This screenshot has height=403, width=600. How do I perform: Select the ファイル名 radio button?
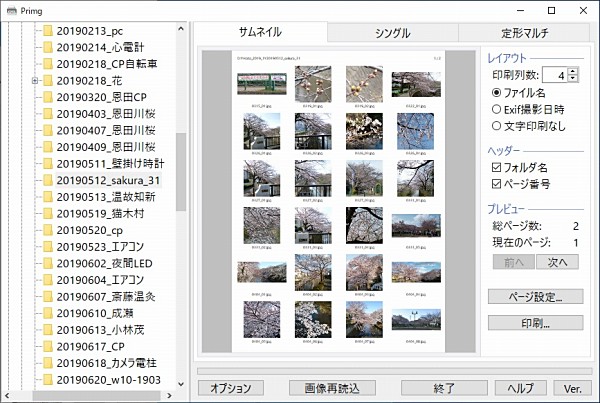(x=496, y=93)
